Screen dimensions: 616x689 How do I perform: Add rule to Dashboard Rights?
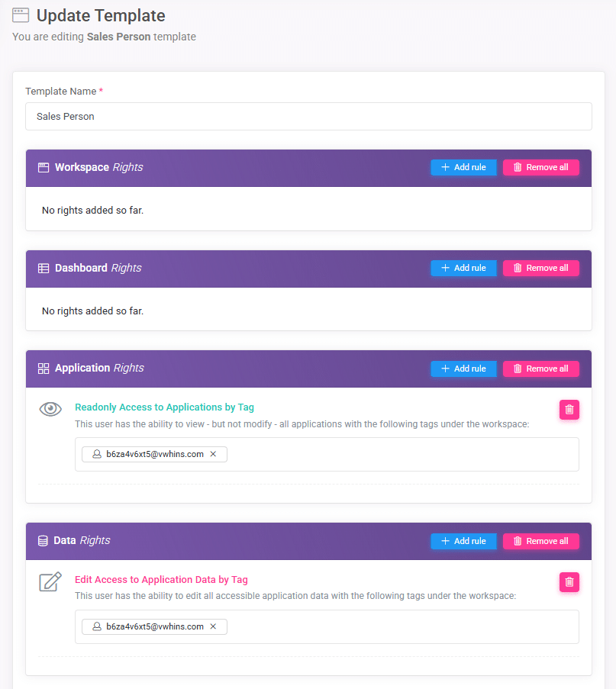(463, 268)
